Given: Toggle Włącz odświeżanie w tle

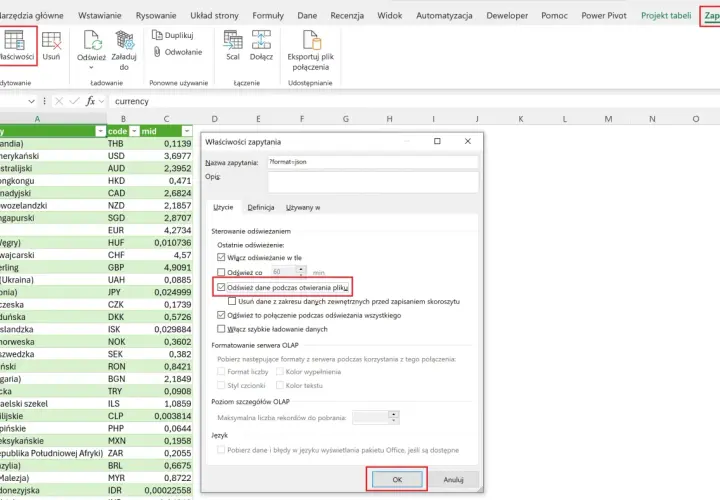Looking at the screenshot, I should [221, 258].
